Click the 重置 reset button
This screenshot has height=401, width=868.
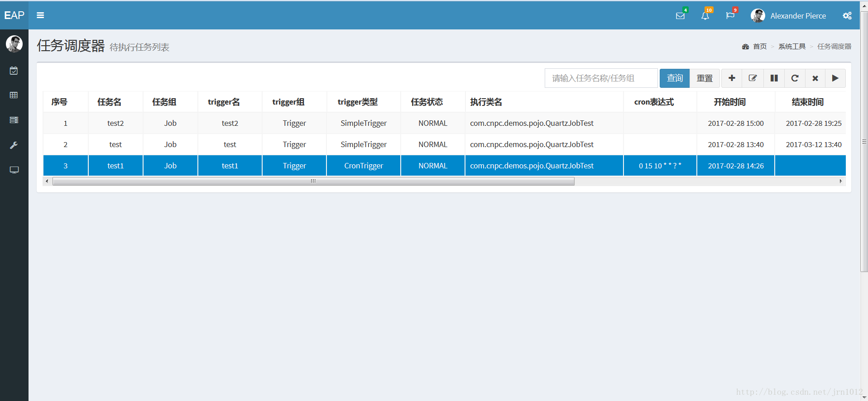coord(705,78)
